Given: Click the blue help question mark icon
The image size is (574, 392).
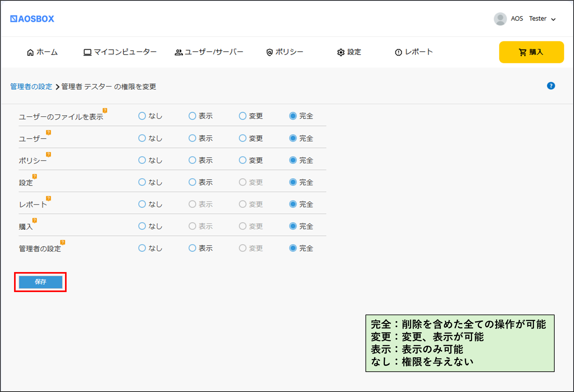Looking at the screenshot, I should [x=551, y=86].
